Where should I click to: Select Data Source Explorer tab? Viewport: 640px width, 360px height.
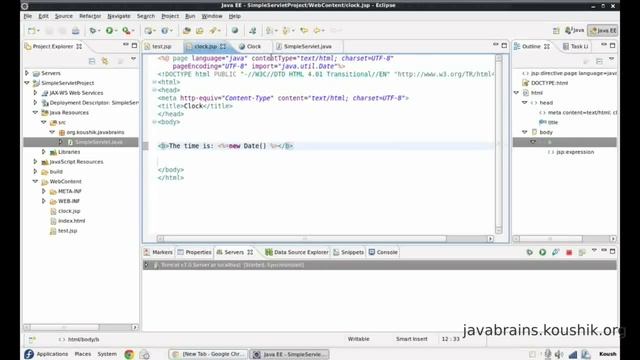[x=297, y=252]
